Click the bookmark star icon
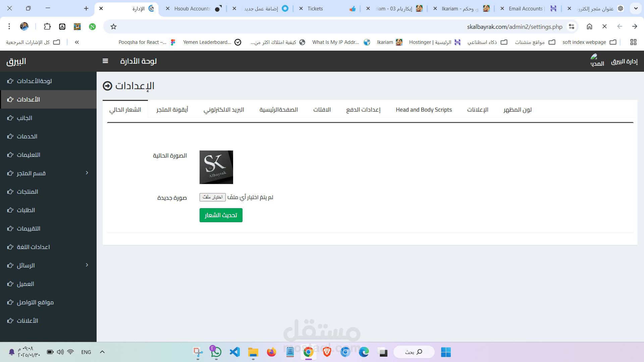Viewport: 644px width, 362px height. (x=114, y=26)
